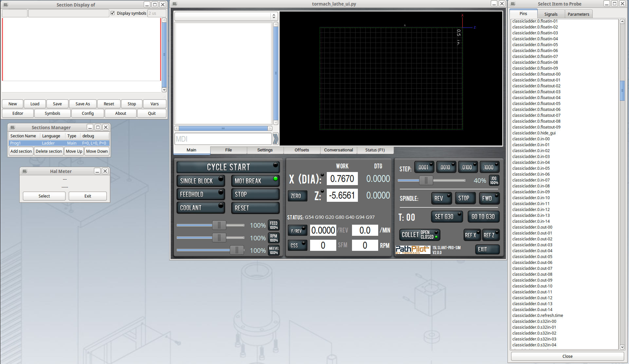This screenshot has width=629, height=364.
Task: Open window menu icon of tormach_lathe_ui.py
Action: tap(175, 4)
